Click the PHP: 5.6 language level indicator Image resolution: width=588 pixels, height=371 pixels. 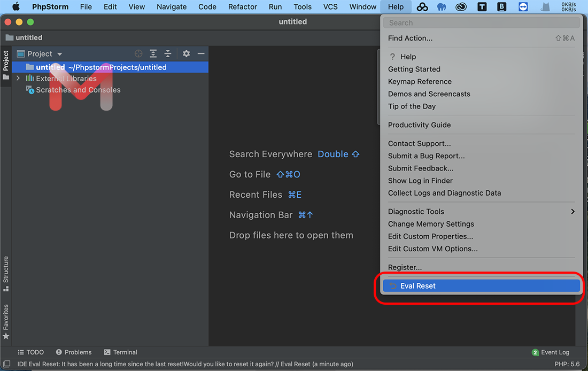567,364
